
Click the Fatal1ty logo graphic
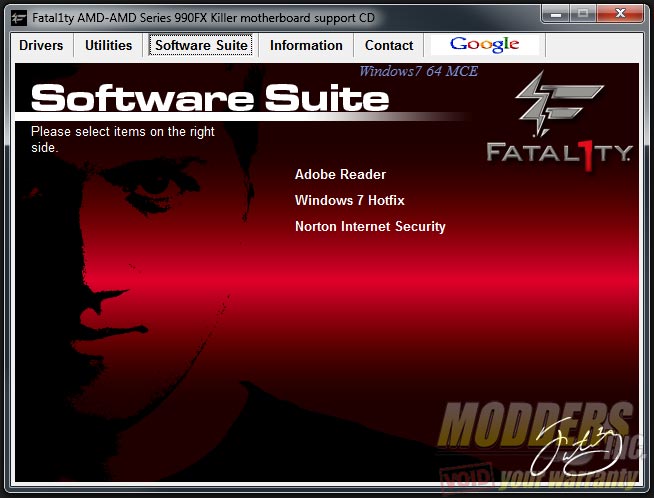point(559,121)
